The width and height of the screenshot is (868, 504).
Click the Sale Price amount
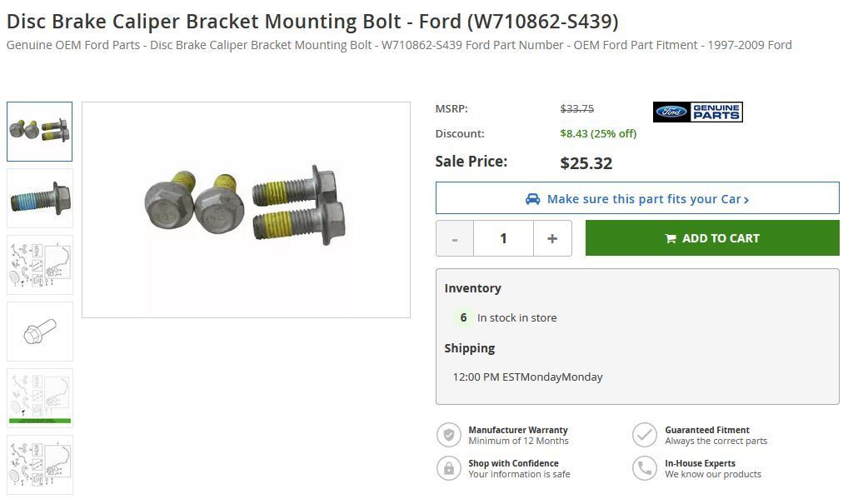coord(586,162)
